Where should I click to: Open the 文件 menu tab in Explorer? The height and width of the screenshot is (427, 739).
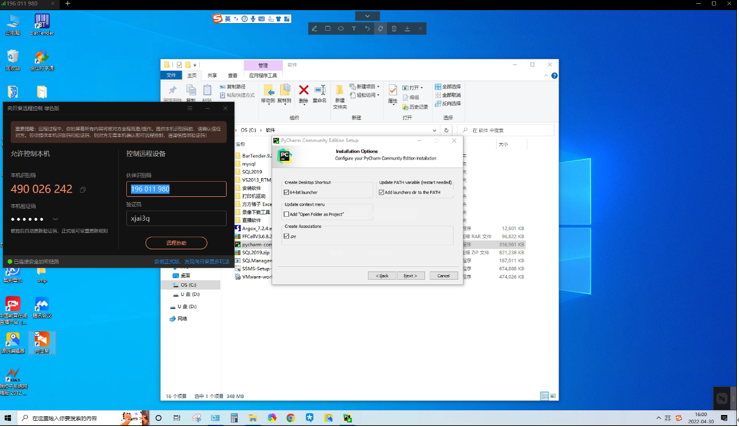coord(171,75)
